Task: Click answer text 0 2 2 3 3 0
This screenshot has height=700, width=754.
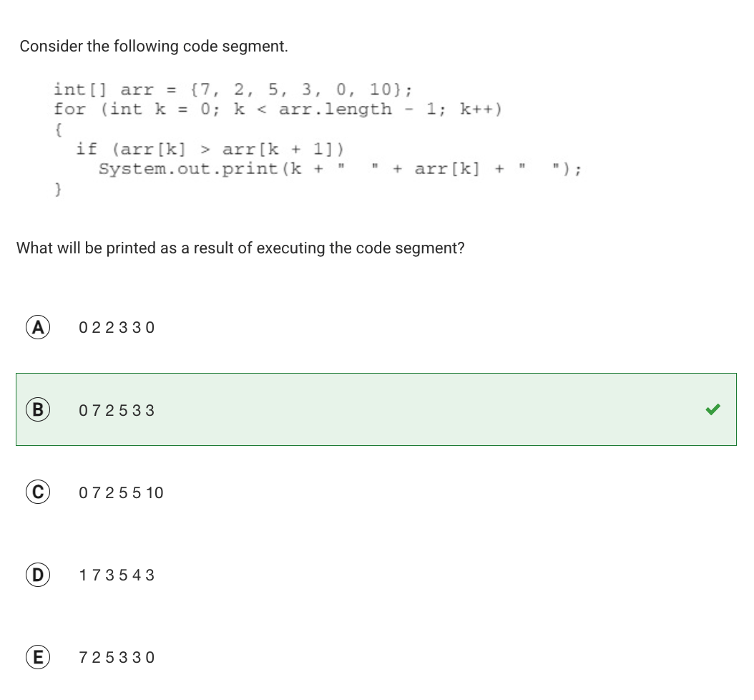Action: (x=117, y=328)
